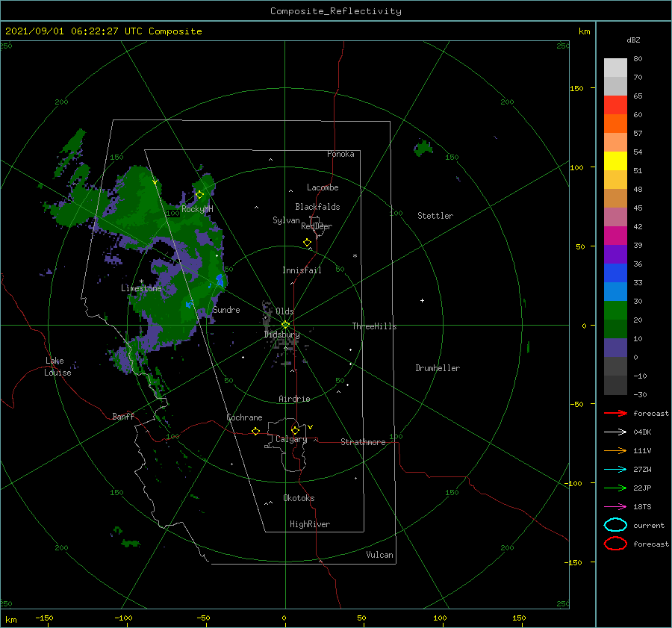Click the Banff label
Screen dimensions: 672x628
click(123, 416)
